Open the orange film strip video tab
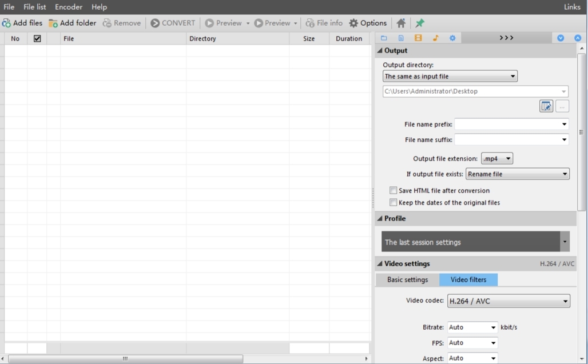588x364 pixels. [x=418, y=38]
